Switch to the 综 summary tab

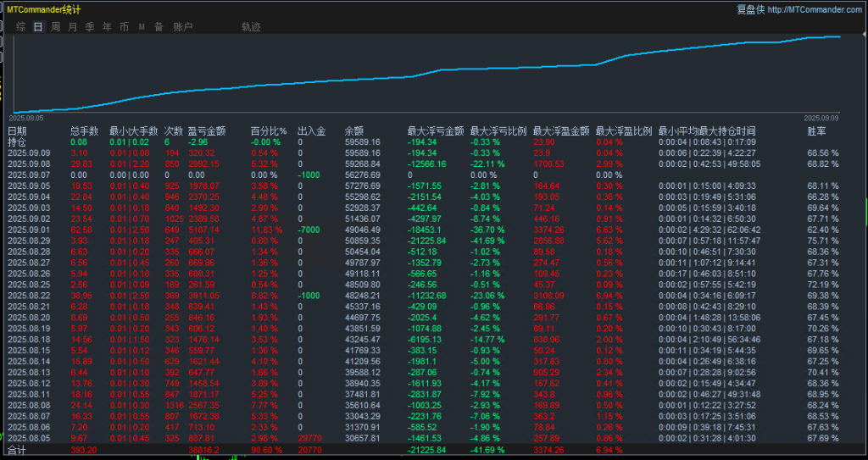click(20, 27)
